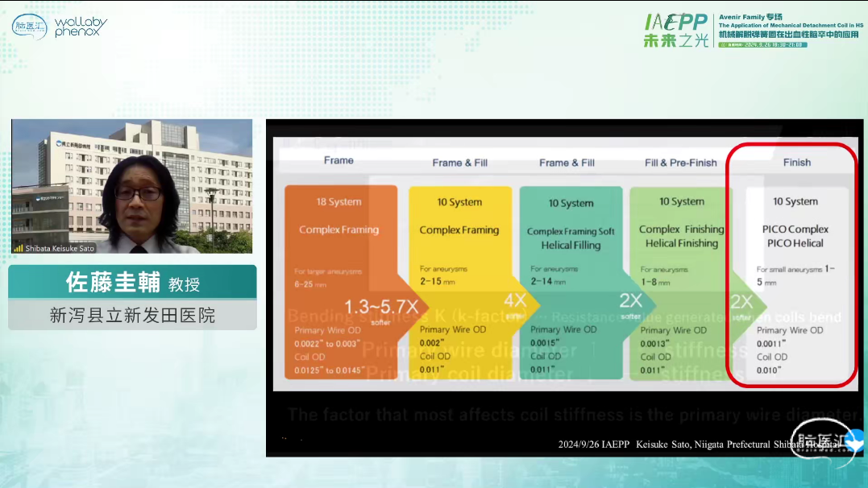Select the speaker video thumbnail
The height and width of the screenshot is (488, 868).
[x=131, y=187]
